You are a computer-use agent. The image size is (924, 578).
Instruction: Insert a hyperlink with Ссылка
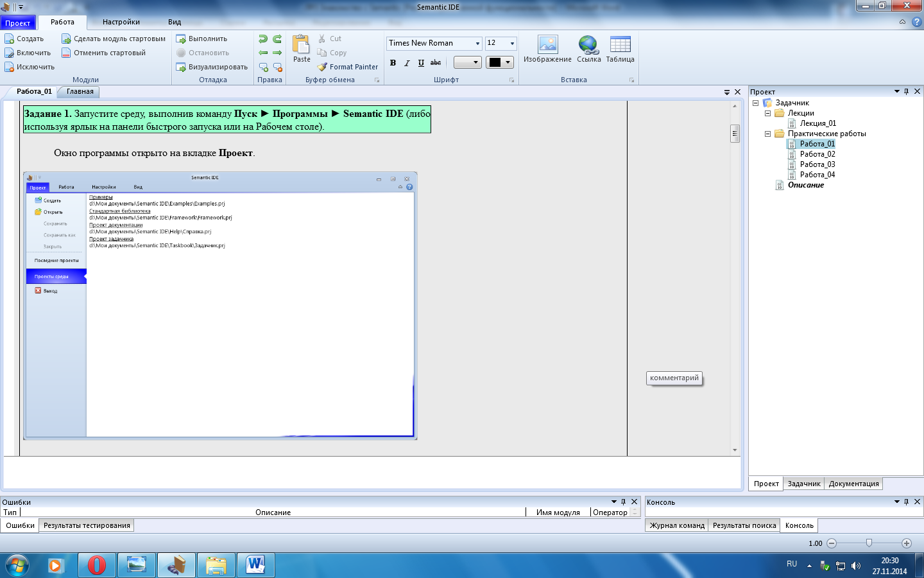click(589, 49)
